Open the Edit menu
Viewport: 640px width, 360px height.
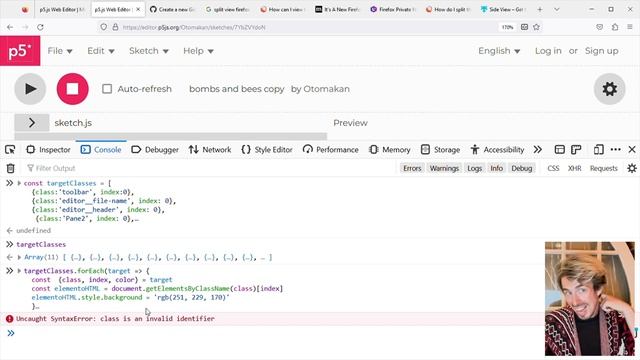[100, 51]
